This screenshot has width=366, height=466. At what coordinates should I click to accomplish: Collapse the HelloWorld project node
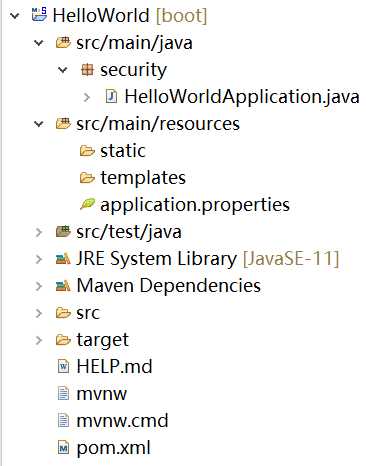click(14, 15)
